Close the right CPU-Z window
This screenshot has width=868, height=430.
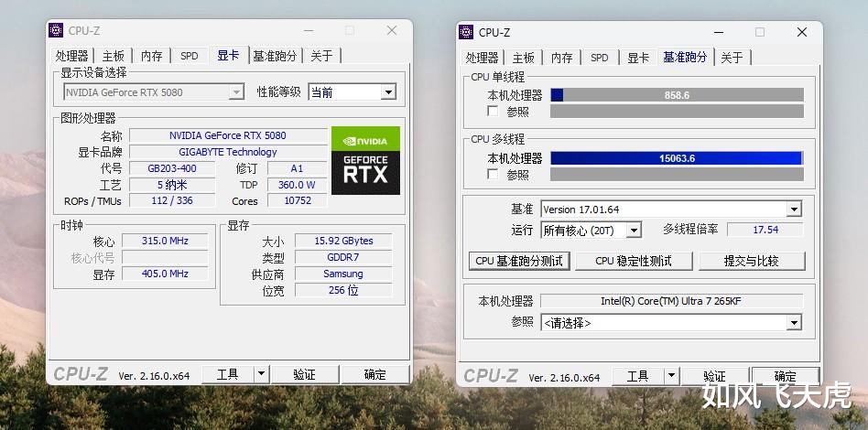pos(802,32)
